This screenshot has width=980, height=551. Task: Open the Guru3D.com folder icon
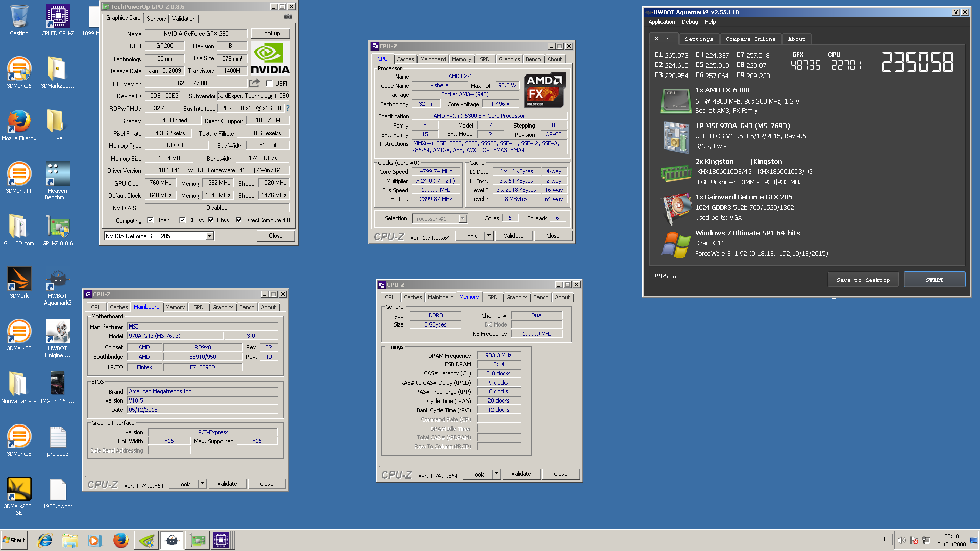tap(19, 231)
